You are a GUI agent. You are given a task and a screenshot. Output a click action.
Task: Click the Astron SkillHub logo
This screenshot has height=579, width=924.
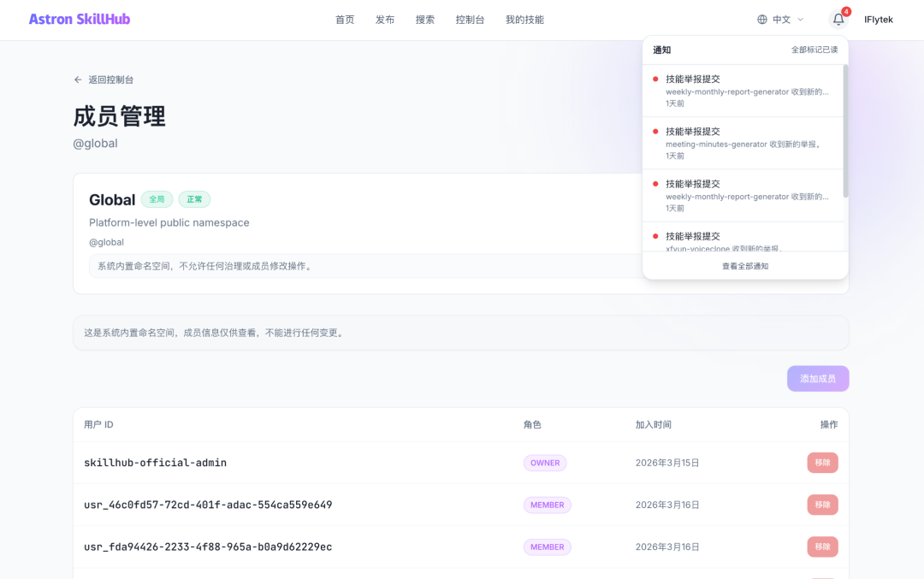point(80,19)
